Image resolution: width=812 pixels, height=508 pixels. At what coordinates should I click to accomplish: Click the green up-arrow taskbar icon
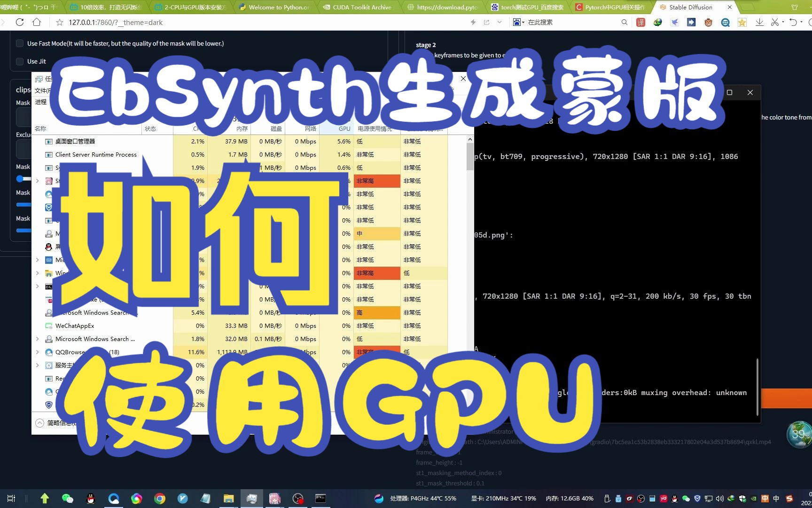tap(45, 498)
